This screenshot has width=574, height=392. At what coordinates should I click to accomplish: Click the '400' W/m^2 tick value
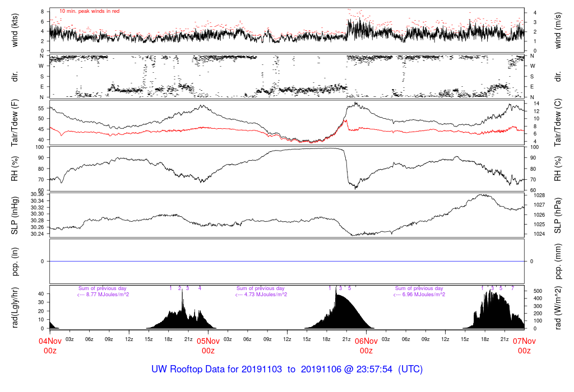(x=538, y=298)
